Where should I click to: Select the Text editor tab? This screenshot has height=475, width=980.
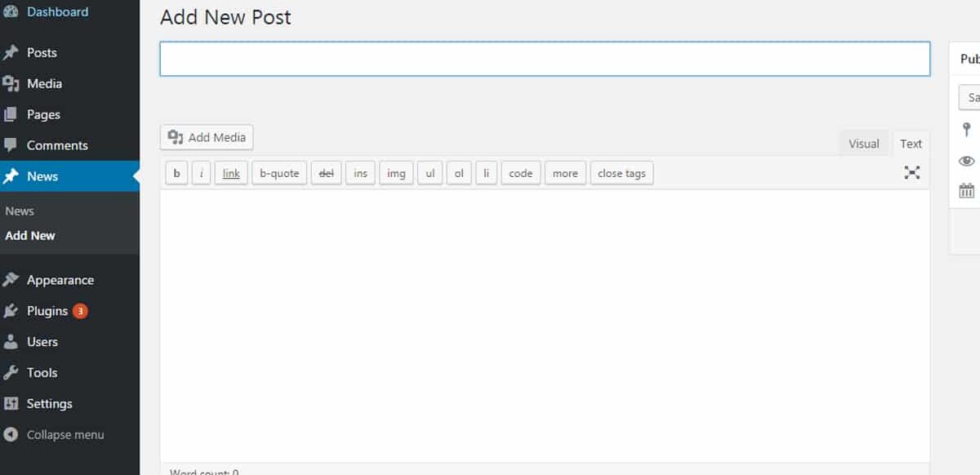pos(911,144)
